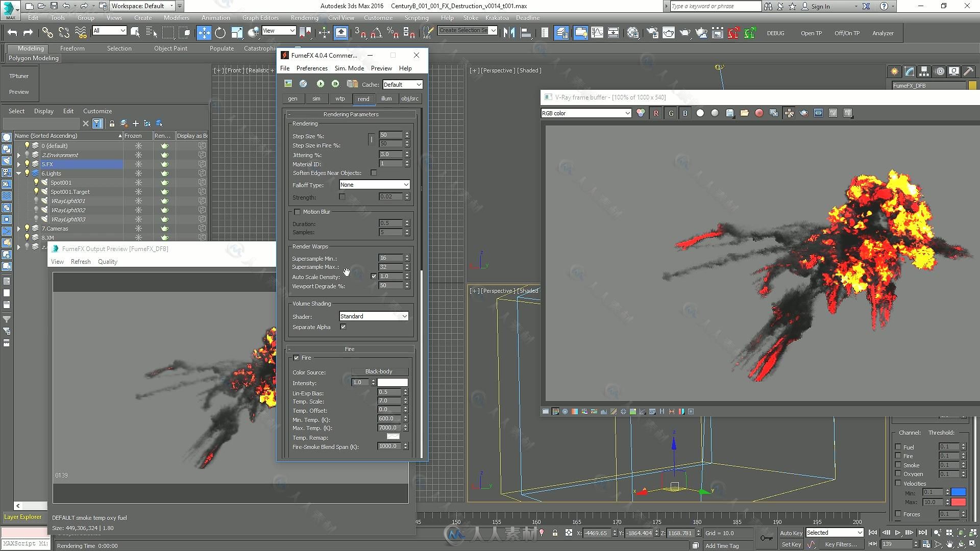Open FumeFX output preview window icon

click(x=288, y=84)
